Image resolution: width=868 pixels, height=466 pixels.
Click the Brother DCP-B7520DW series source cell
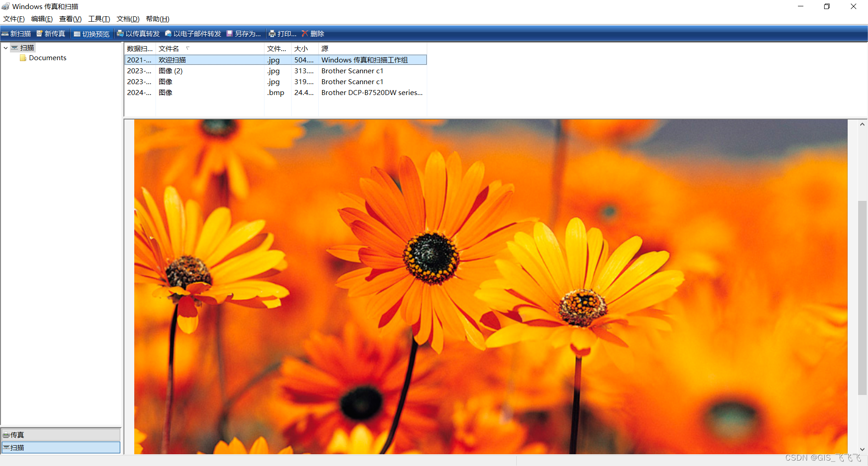tap(372, 93)
